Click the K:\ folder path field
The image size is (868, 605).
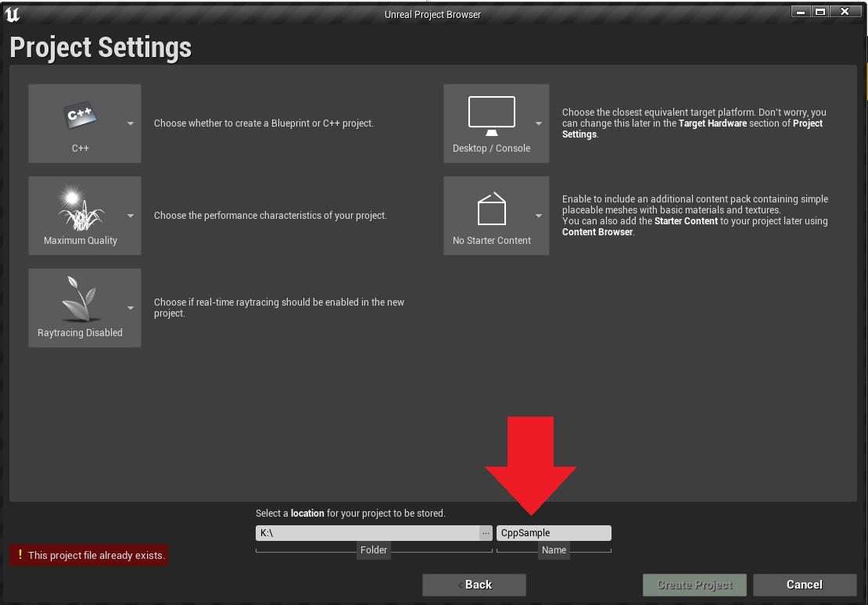tap(368, 533)
